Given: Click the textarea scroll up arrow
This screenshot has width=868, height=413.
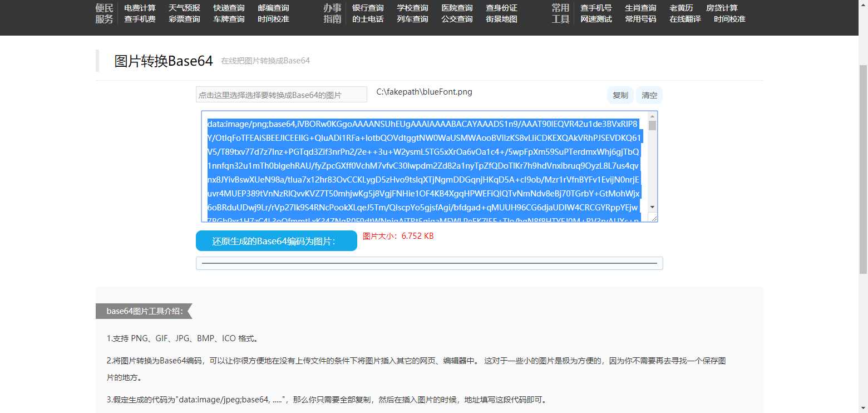Looking at the screenshot, I should tap(652, 116).
